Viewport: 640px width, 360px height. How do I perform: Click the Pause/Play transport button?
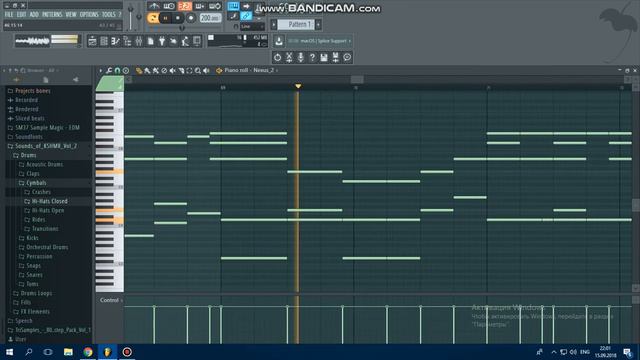[165, 18]
